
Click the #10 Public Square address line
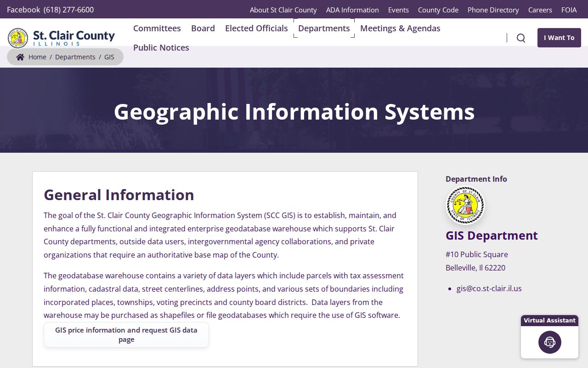477,254
